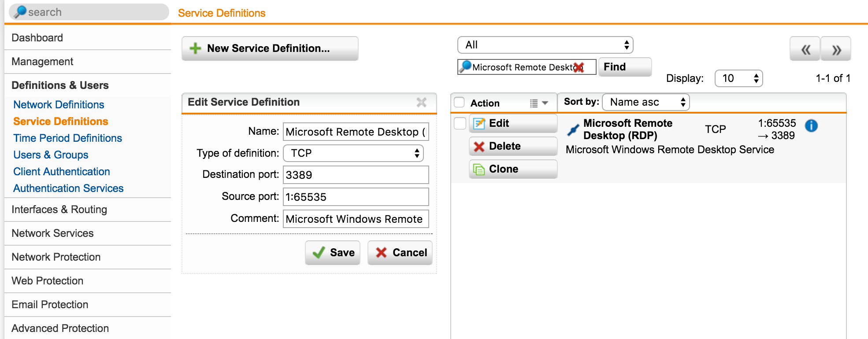Open the Display count dropdown
This screenshot has height=339, width=868.
point(738,78)
